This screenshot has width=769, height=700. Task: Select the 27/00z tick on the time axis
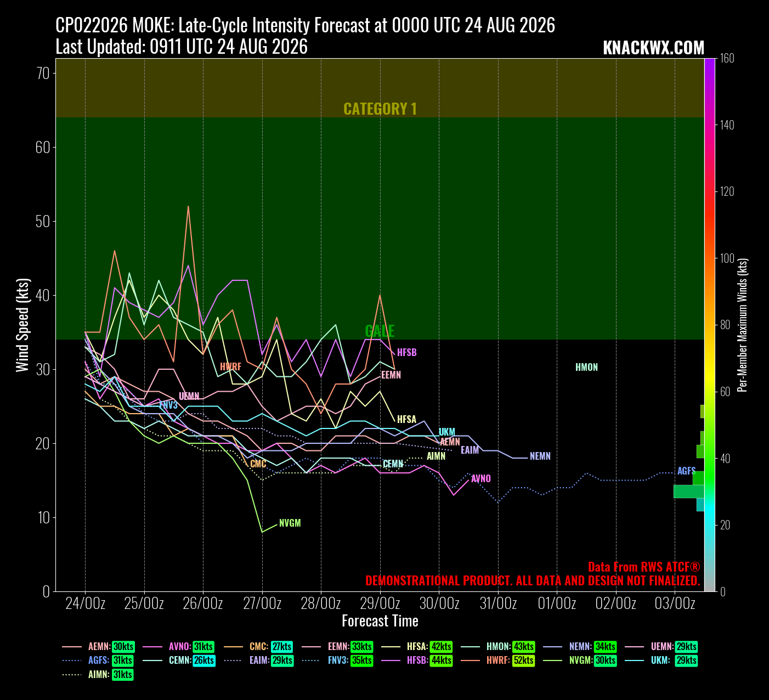click(x=262, y=604)
